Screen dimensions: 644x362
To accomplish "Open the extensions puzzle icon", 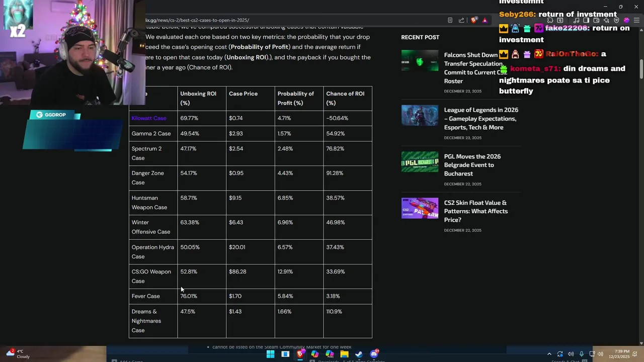I will pos(550,20).
